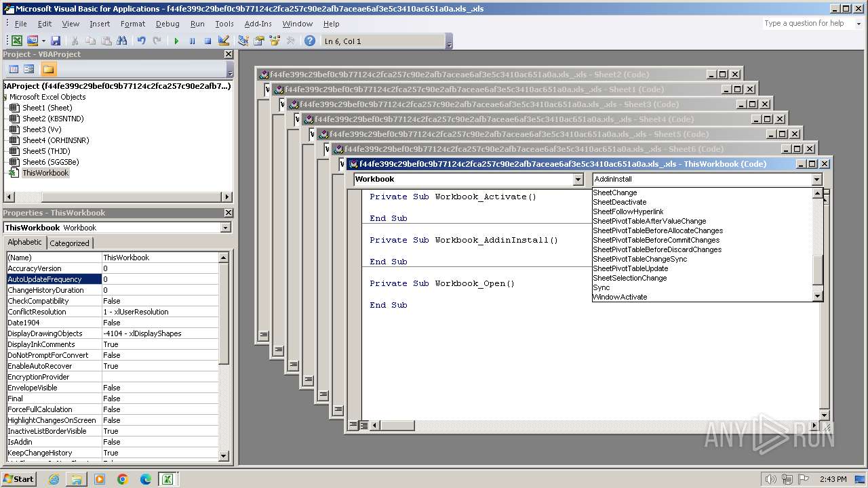This screenshot has width=868, height=488.
Task: Open the Workbook object dropdown in code window
Action: (578, 179)
